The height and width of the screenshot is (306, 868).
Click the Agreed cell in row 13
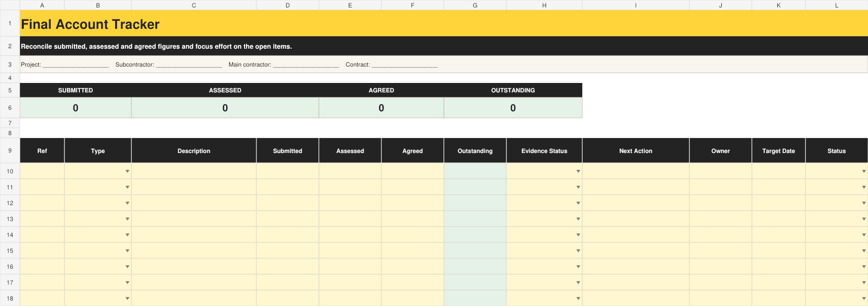pyautogui.click(x=413, y=219)
